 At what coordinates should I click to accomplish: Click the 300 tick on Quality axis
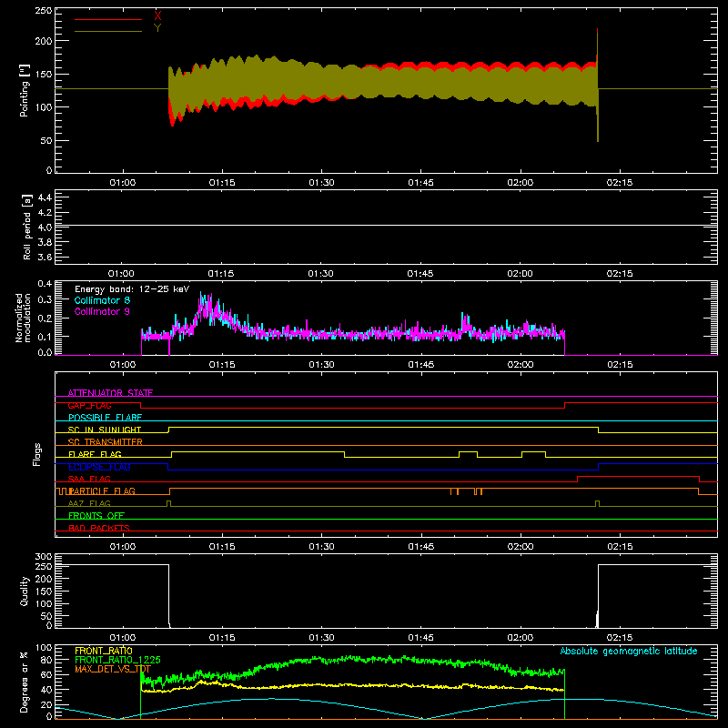[x=44, y=556]
